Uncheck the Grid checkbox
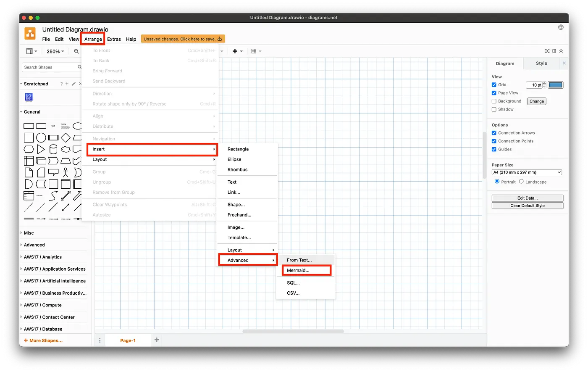 point(494,85)
